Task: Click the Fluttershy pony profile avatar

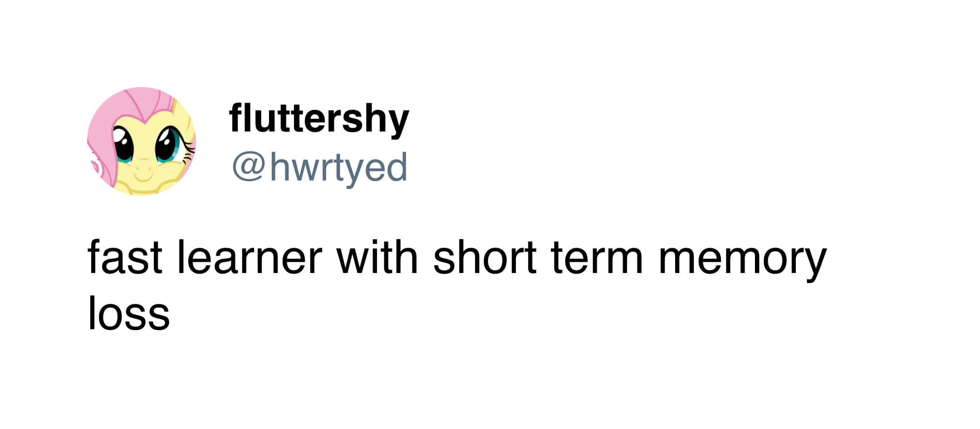Action: pyautogui.click(x=141, y=141)
